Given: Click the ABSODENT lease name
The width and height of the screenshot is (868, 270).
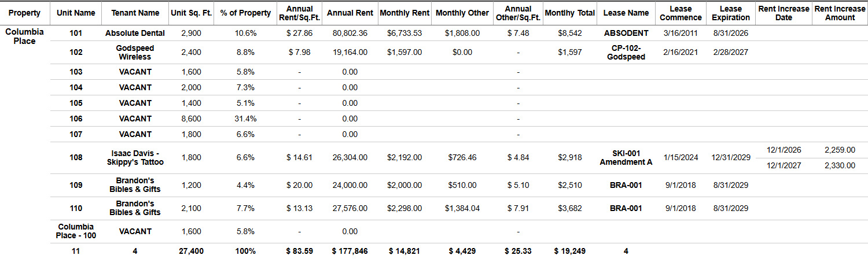Looking at the screenshot, I should (x=626, y=33).
